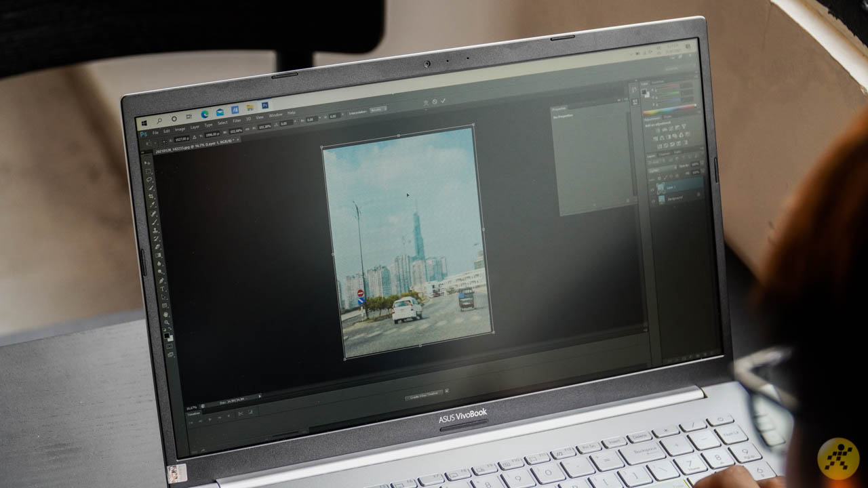This screenshot has width=868, height=488.
Task: Open the layer blend mode dropdown
Action: point(662,169)
